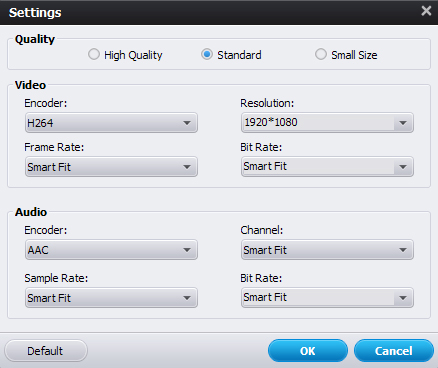The width and height of the screenshot is (438, 368).
Task: Click the Cancel button
Action: tap(394, 351)
